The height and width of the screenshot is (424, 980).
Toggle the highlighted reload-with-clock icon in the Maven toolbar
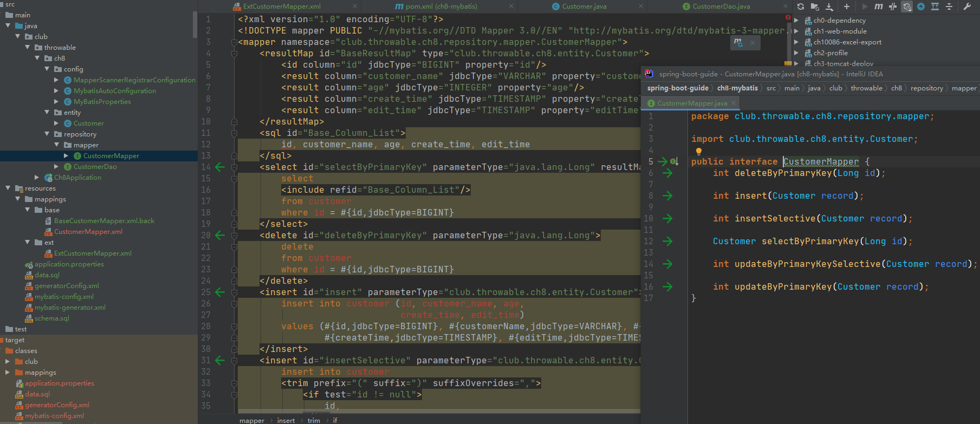[907, 6]
